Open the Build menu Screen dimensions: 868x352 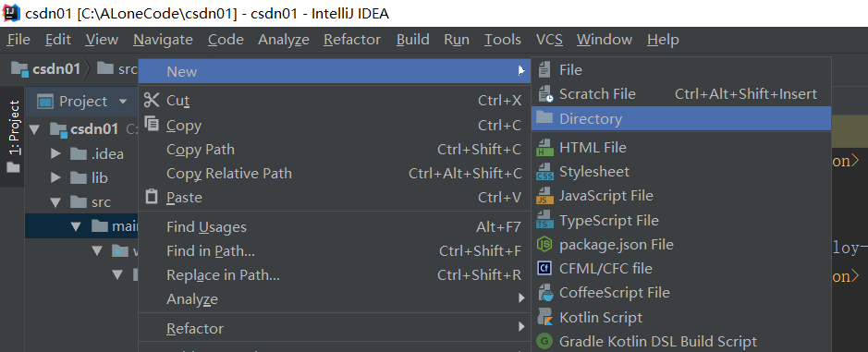pos(413,40)
